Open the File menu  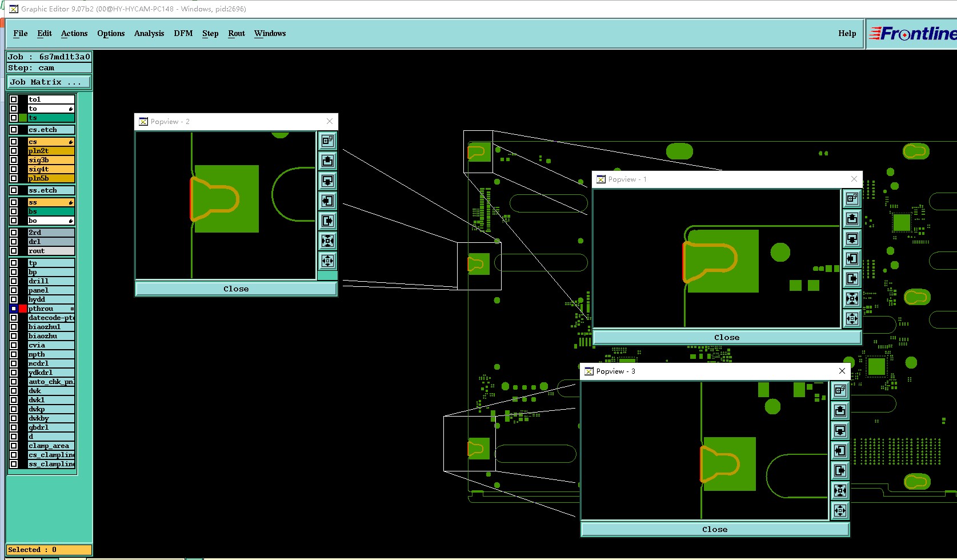[21, 33]
